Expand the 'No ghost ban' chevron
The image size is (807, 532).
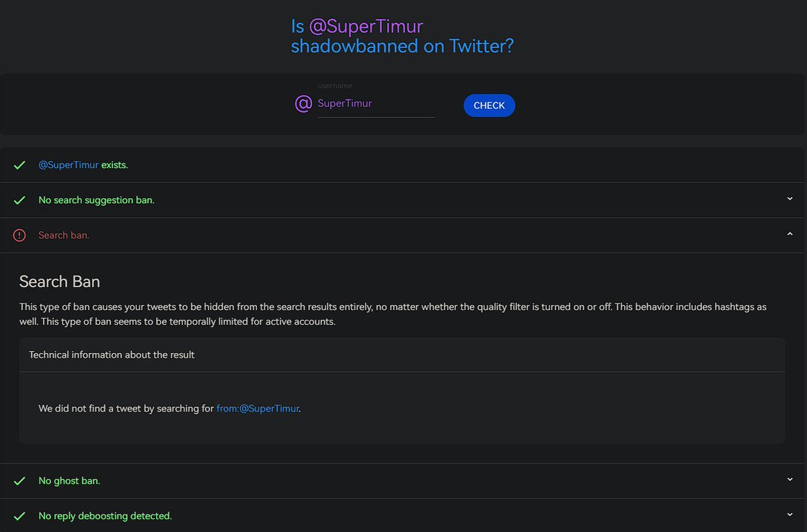coord(790,480)
